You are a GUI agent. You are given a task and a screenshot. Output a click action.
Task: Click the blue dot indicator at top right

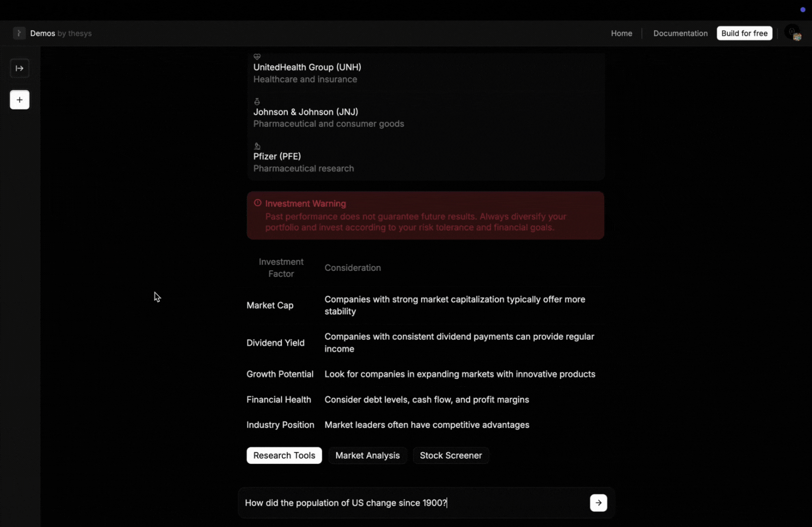(x=802, y=10)
